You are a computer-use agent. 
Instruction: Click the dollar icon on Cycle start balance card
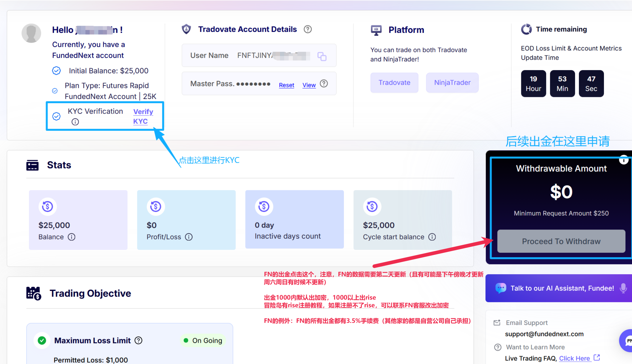click(x=372, y=206)
